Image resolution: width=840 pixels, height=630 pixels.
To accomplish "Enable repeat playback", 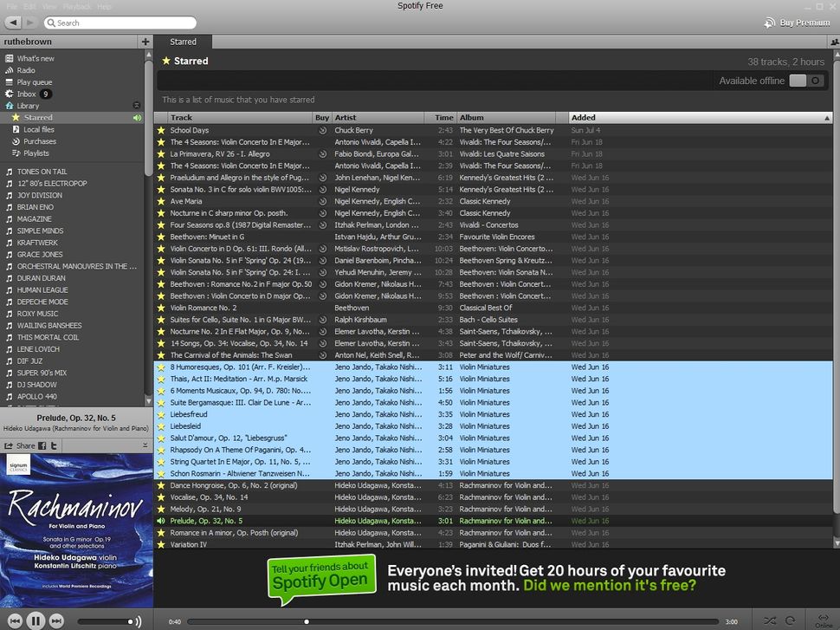I will pyautogui.click(x=790, y=620).
